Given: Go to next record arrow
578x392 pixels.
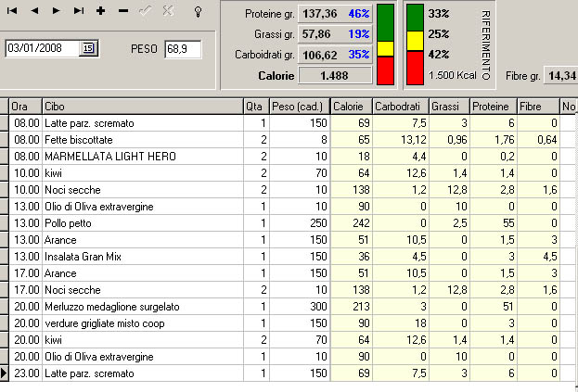Looking at the screenshot, I should pos(56,11).
